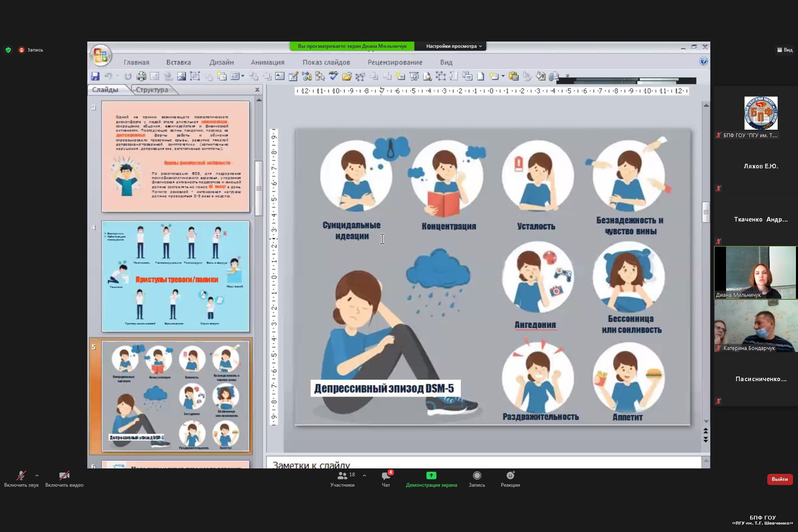Select slide 4 panic attacks thumbnail
This screenshot has height=532, width=798.
pyautogui.click(x=175, y=276)
